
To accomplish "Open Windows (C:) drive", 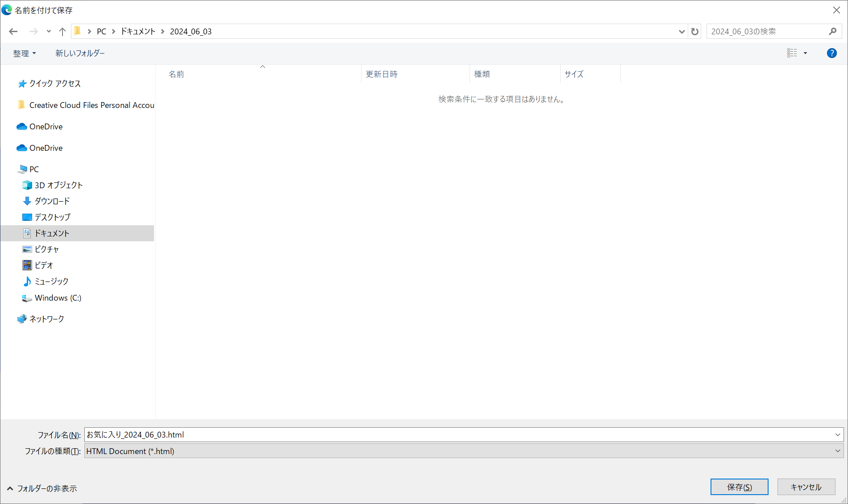I will coord(58,298).
